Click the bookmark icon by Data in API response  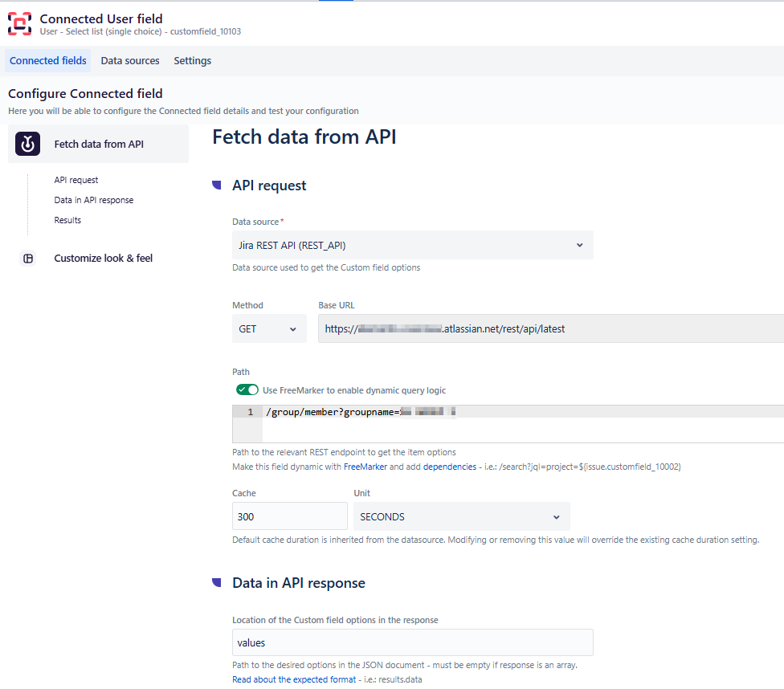216,582
